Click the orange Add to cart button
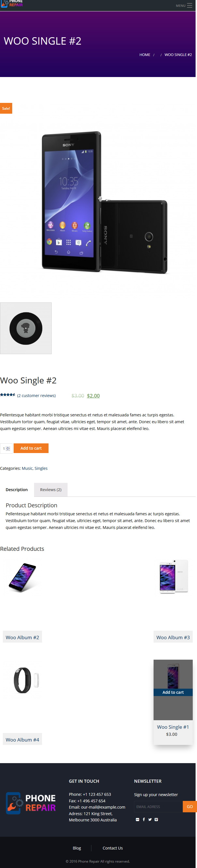Image resolution: width=197 pixels, height=868 pixels. (31, 448)
